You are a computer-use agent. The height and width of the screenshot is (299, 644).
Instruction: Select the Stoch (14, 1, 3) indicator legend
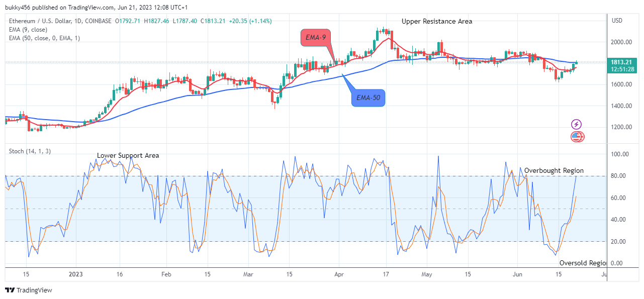(x=29, y=151)
